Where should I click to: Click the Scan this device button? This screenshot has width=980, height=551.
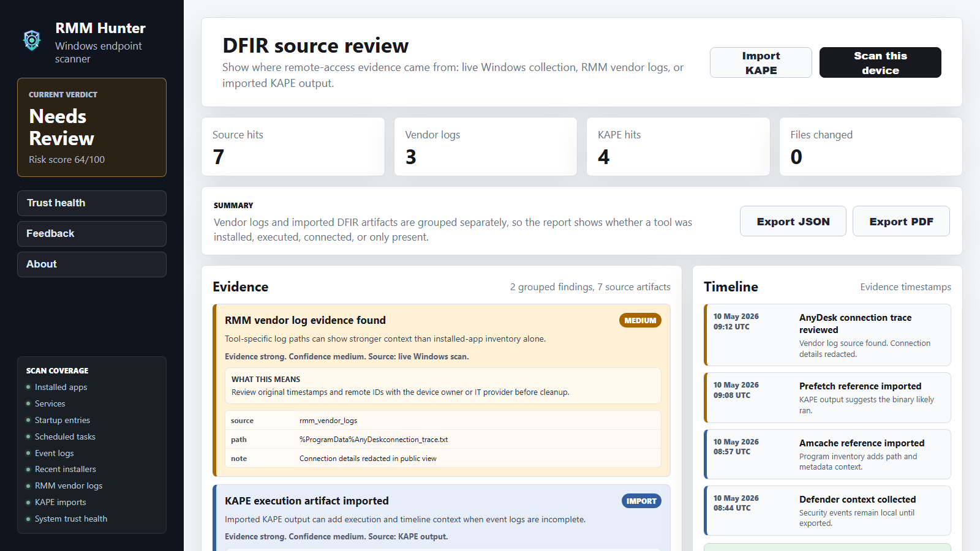[x=880, y=62]
